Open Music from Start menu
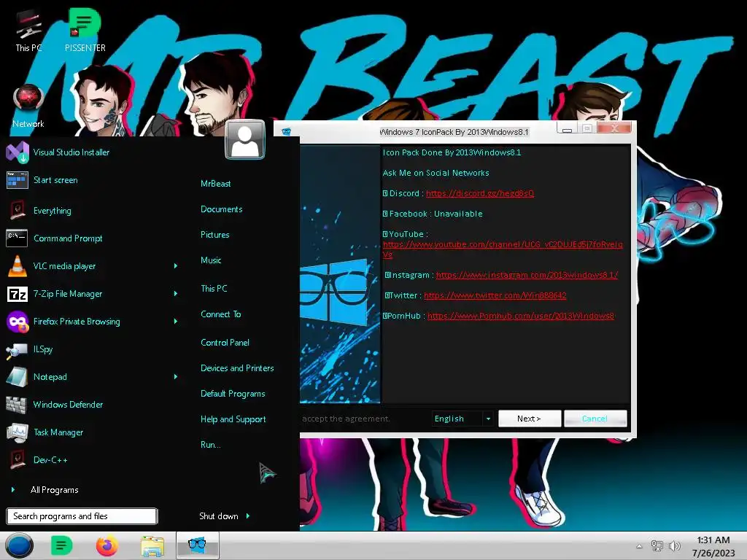Screen dimensions: 747x560 (211, 260)
